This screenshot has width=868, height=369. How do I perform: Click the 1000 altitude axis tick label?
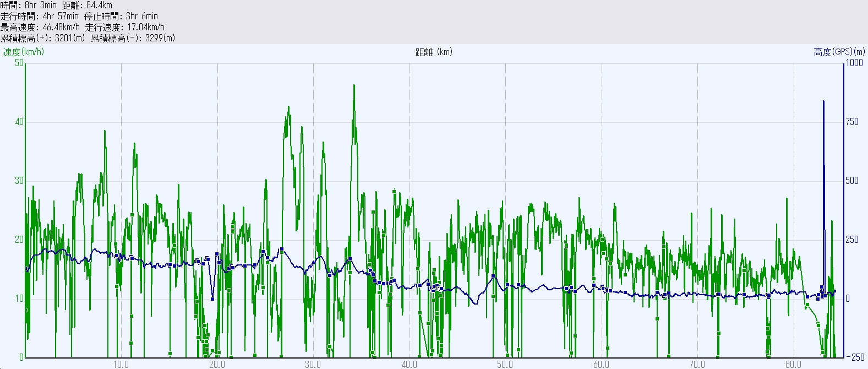854,63
